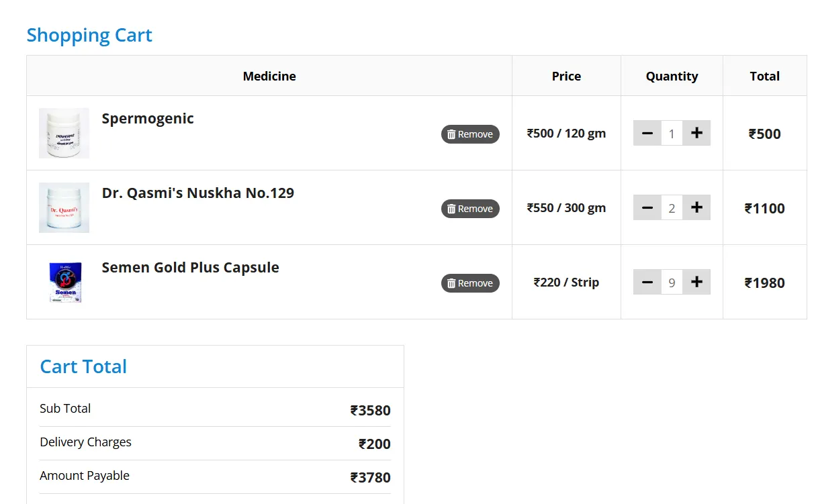Screen dimensions: 814x504
Task: Increase Spermogenic quantity with plus button
Action: pos(696,134)
